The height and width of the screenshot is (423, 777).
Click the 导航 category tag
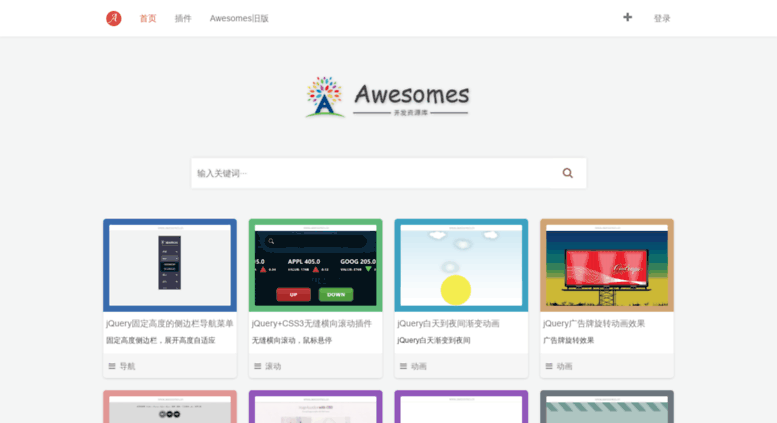127,366
